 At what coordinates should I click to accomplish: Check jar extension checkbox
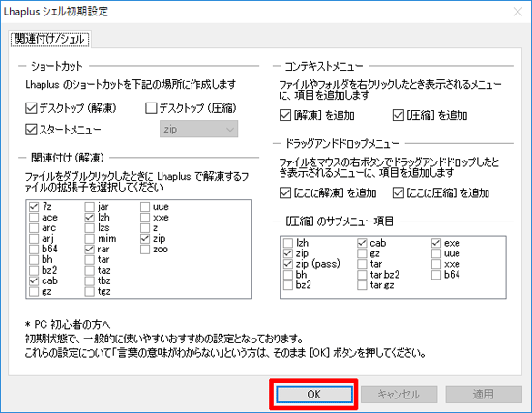[x=90, y=207]
